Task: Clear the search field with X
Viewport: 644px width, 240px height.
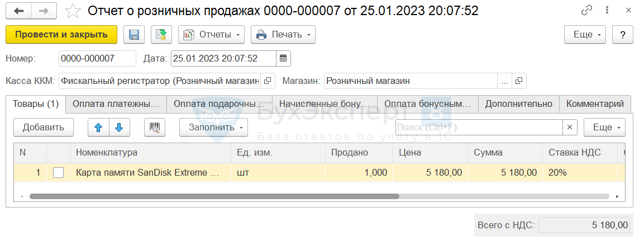Action: [x=570, y=127]
